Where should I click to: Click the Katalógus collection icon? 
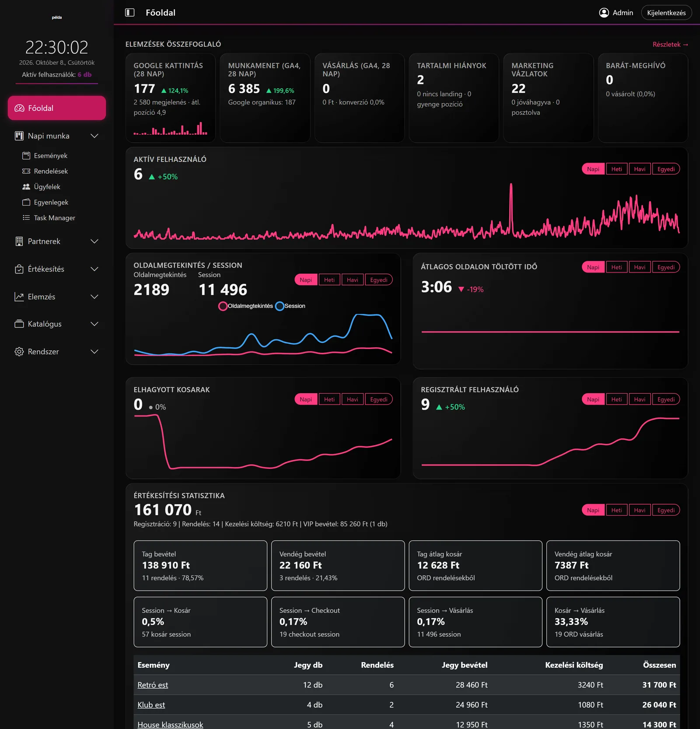click(x=19, y=324)
